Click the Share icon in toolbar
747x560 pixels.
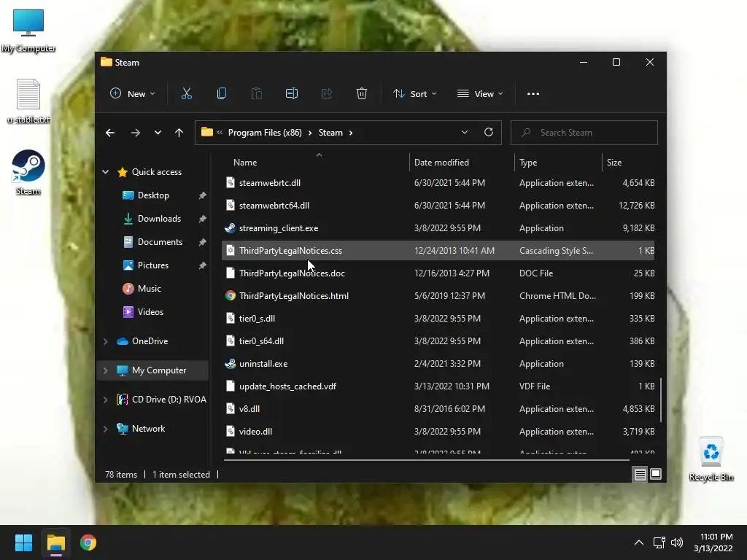tap(327, 94)
